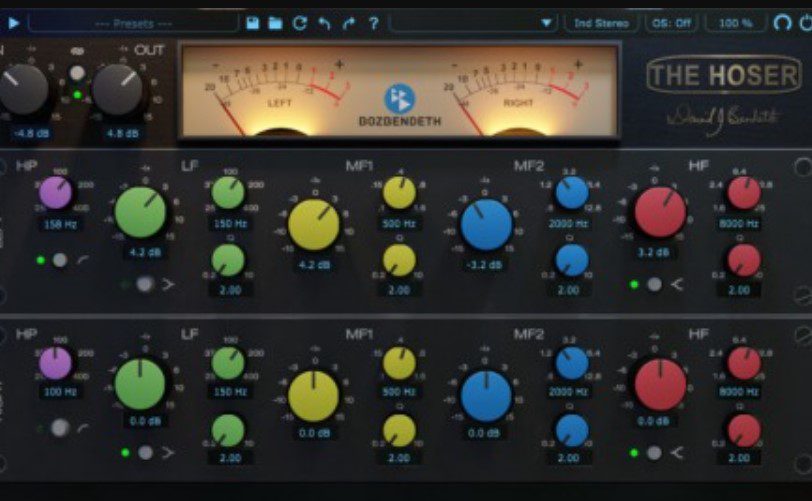Expand the empty dropdown arrow beside the help icon
812x501 pixels.
click(546, 23)
